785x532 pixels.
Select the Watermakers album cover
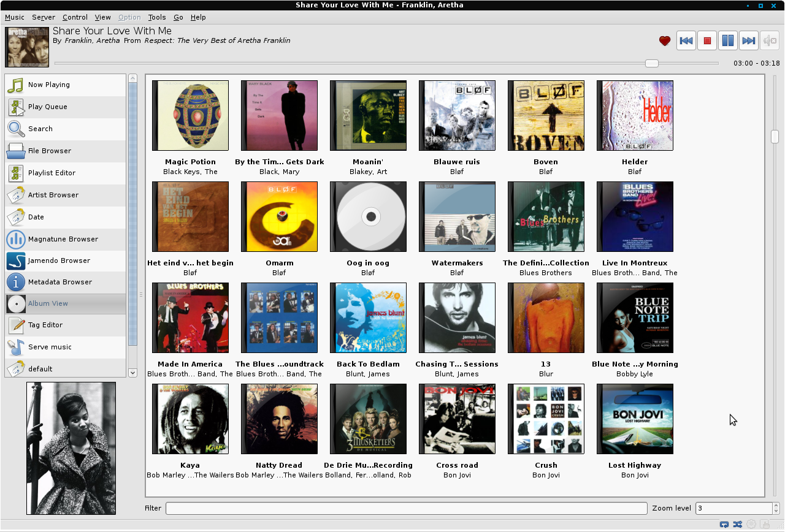tap(457, 216)
